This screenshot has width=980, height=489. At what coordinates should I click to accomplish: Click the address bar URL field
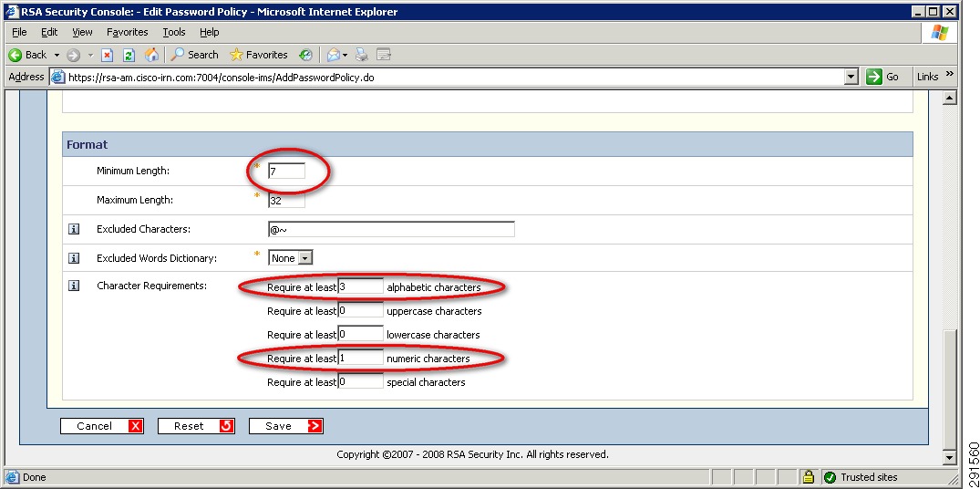point(447,78)
